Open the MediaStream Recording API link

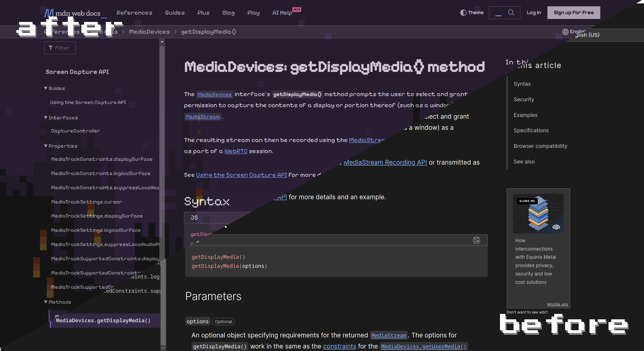[385, 163]
